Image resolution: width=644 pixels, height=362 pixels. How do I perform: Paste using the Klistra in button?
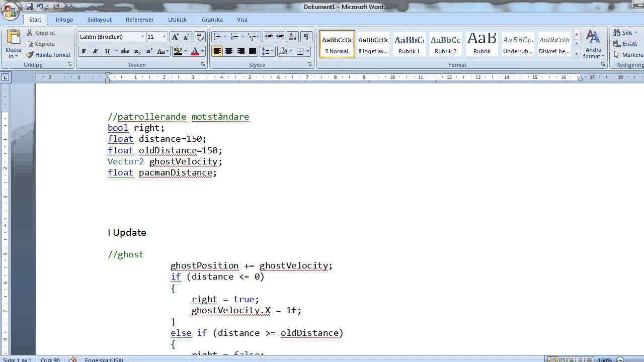pyautogui.click(x=14, y=44)
